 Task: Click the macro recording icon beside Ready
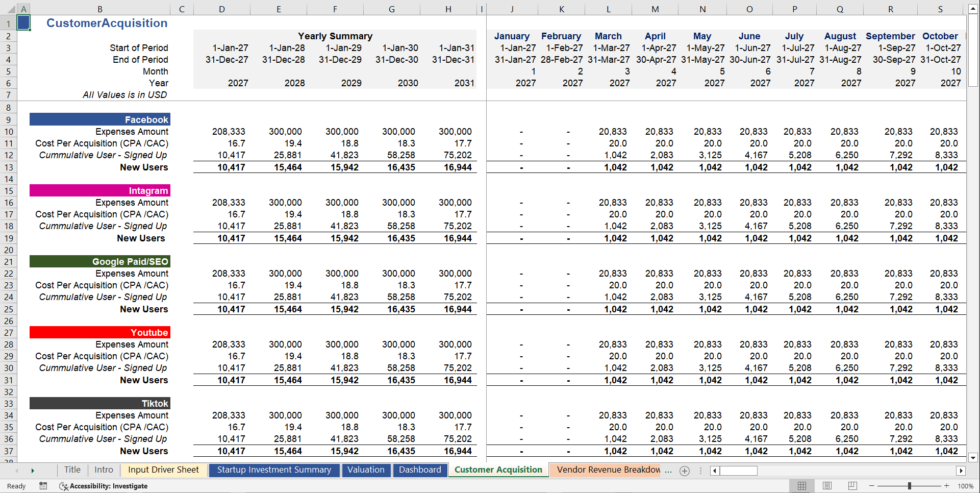[43, 486]
